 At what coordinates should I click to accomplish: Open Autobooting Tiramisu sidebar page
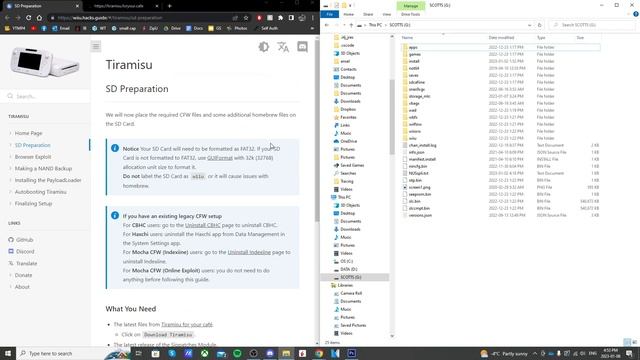point(40,192)
